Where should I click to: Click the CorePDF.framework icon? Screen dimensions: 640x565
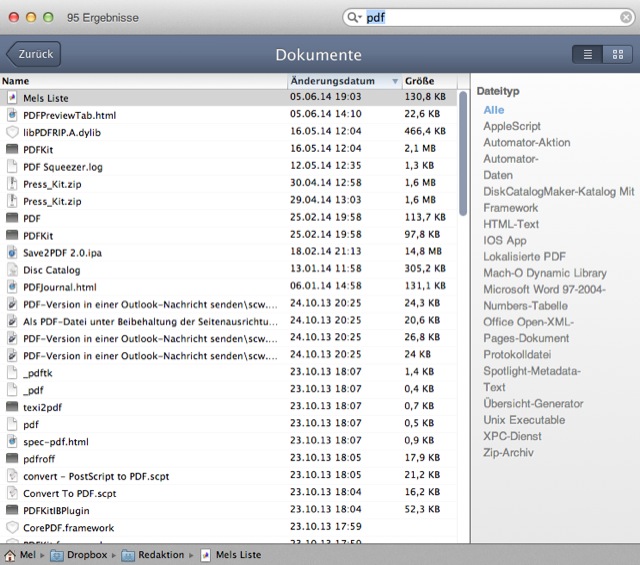pos(12,527)
